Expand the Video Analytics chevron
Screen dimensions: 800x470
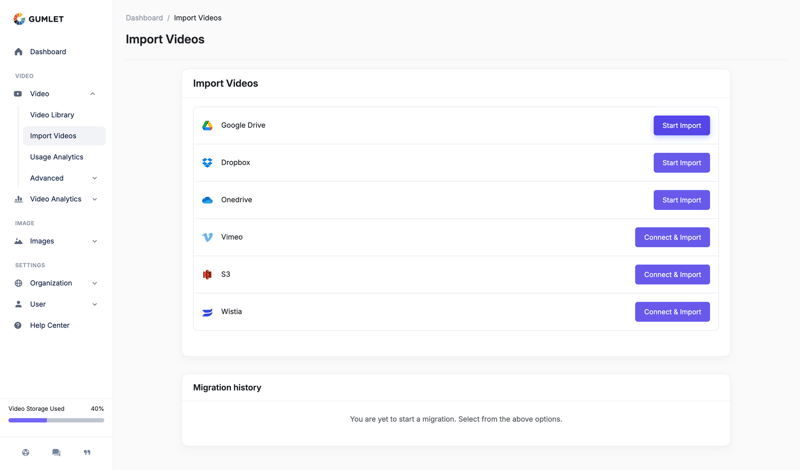pos(94,199)
